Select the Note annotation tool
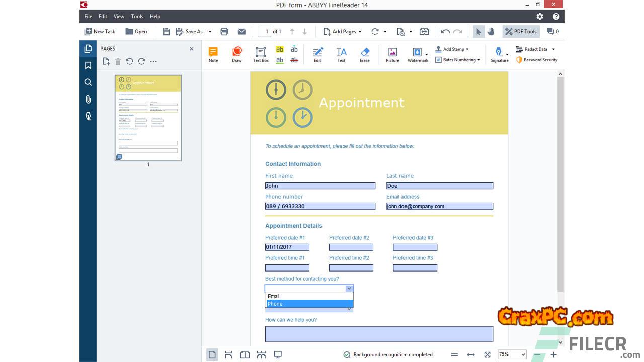The image size is (644, 362). pos(213,54)
